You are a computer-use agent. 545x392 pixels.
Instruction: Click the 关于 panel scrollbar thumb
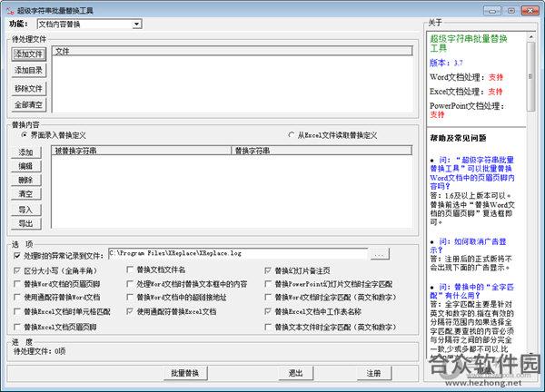click(530, 76)
